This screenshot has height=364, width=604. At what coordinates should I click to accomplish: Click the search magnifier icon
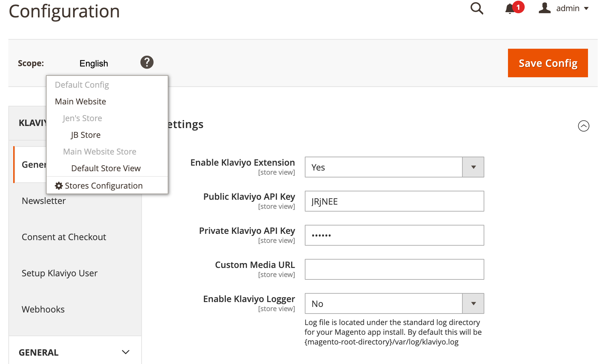click(x=477, y=8)
